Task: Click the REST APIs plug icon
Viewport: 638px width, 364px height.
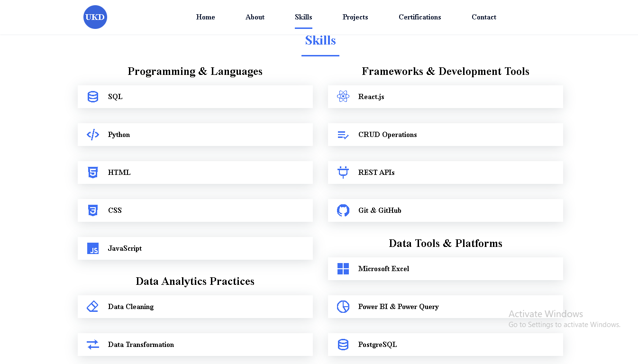Action: pos(343,173)
